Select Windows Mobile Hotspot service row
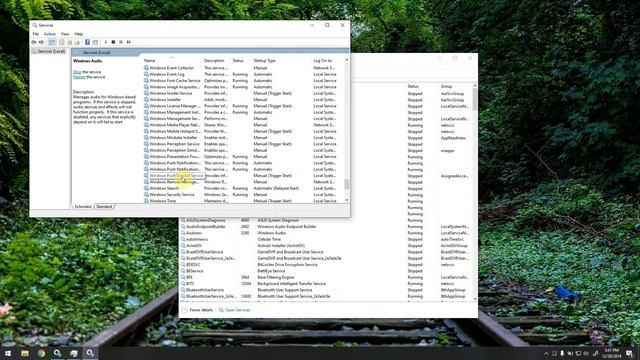The width and height of the screenshot is (640, 360). [x=244, y=131]
